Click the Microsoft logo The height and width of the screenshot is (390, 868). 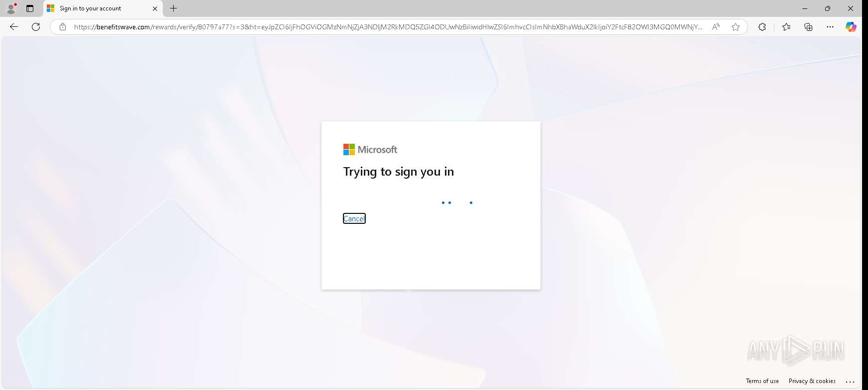[370, 149]
